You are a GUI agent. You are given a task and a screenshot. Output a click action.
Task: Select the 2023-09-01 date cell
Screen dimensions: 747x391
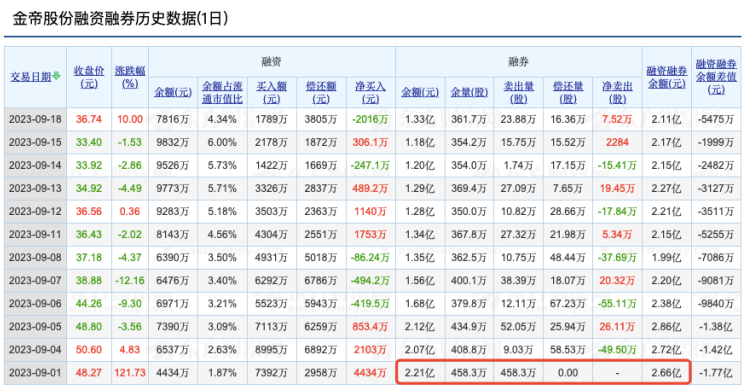click(35, 372)
